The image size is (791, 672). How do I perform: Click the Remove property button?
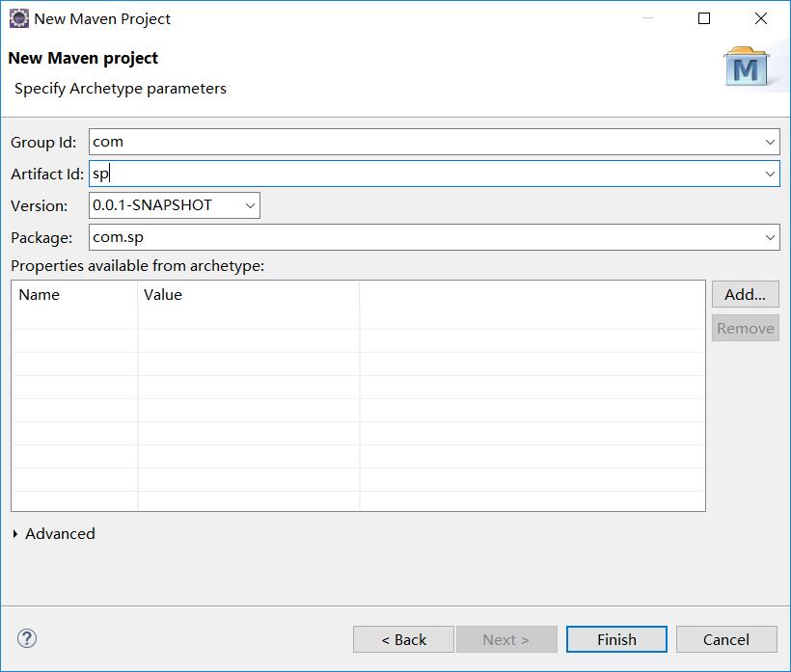click(x=745, y=328)
